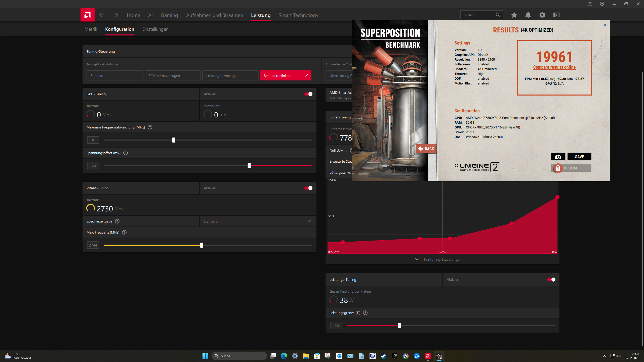Click the back navigation arrow in AMD Software
The width and height of the screenshot is (644, 362).
[x=101, y=15]
